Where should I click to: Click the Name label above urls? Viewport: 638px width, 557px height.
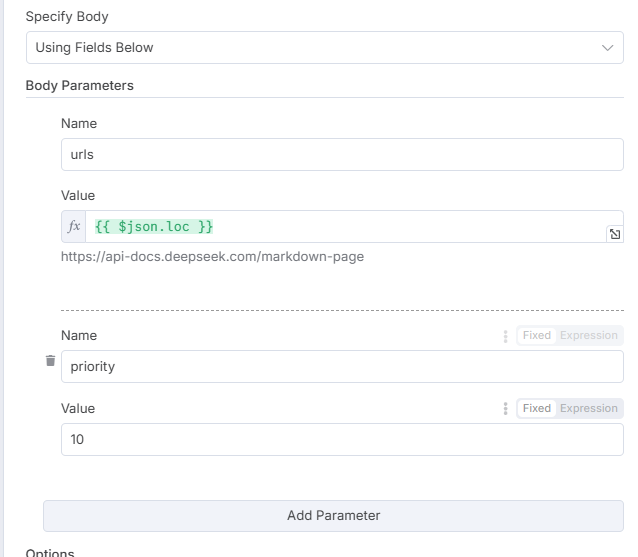coord(79,124)
